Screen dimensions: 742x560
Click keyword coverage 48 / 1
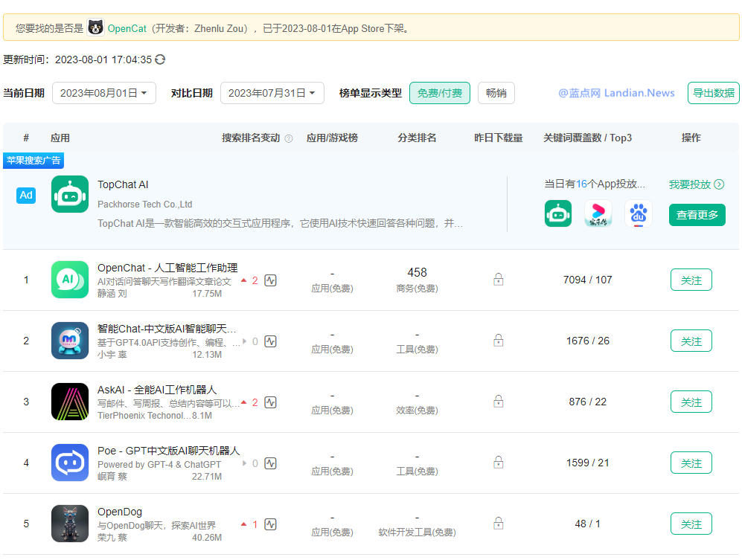[587, 524]
